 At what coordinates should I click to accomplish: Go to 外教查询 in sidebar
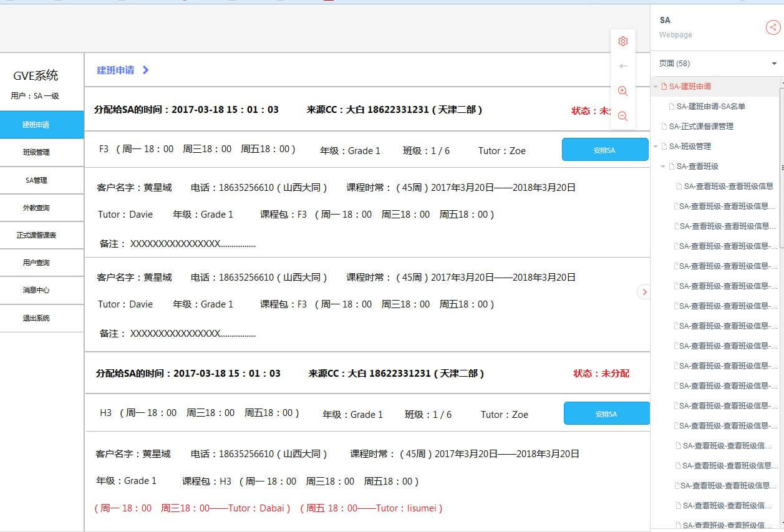pos(36,208)
